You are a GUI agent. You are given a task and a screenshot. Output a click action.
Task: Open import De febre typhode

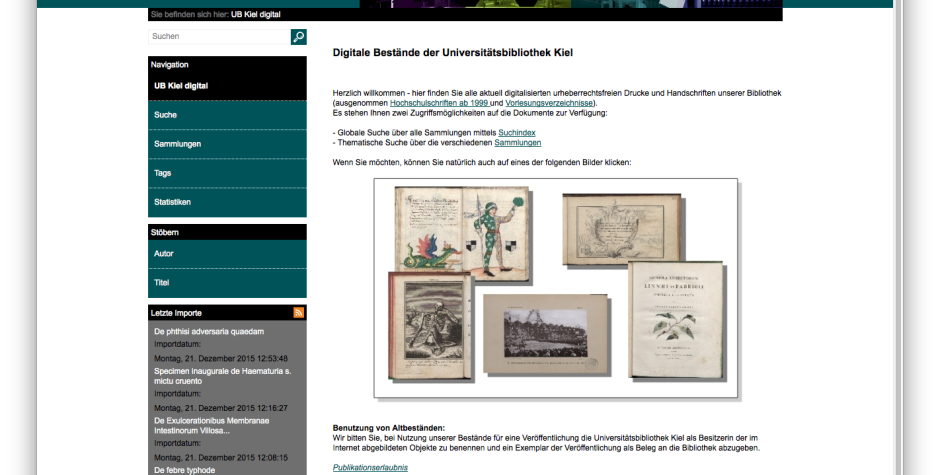point(185,470)
